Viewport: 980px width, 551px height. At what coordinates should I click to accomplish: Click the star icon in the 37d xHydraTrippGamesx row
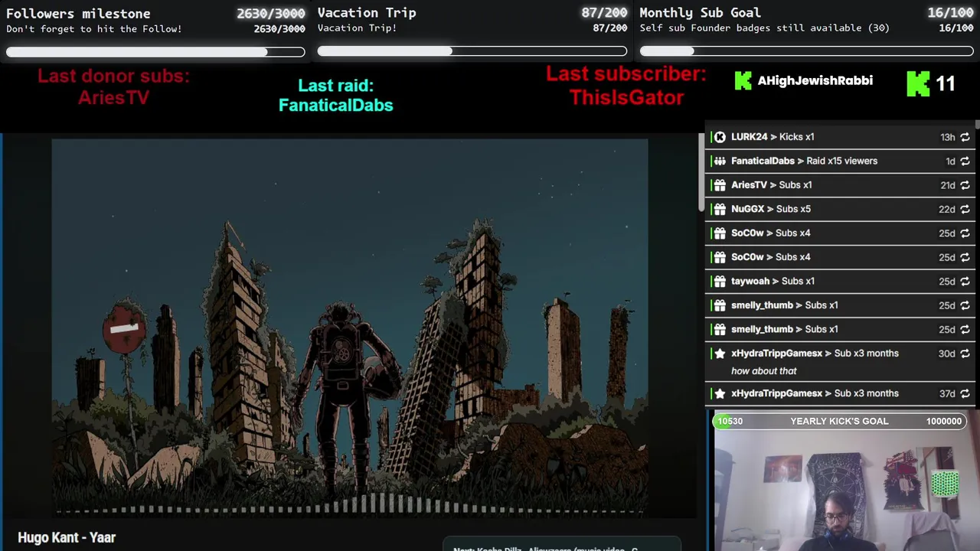coord(720,393)
